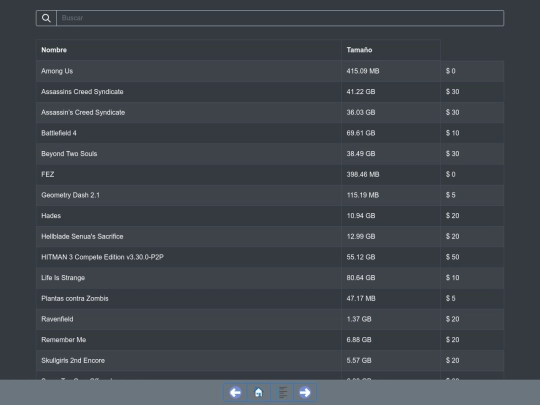Select the Ravenfield row
The width and height of the screenshot is (540, 405).
click(270, 319)
